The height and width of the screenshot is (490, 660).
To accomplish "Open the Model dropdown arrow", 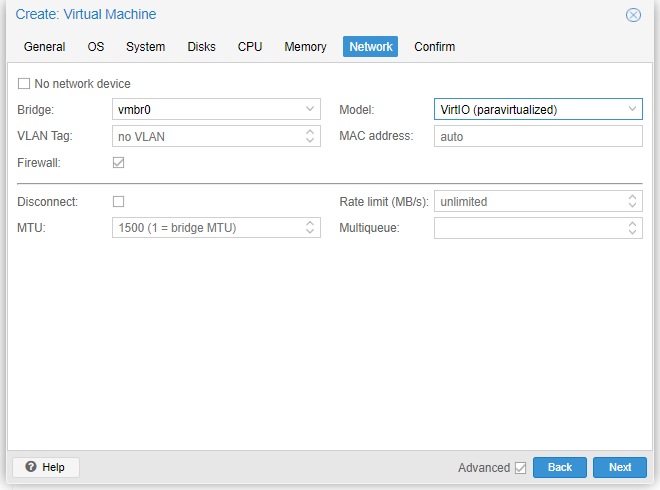I will click(632, 109).
